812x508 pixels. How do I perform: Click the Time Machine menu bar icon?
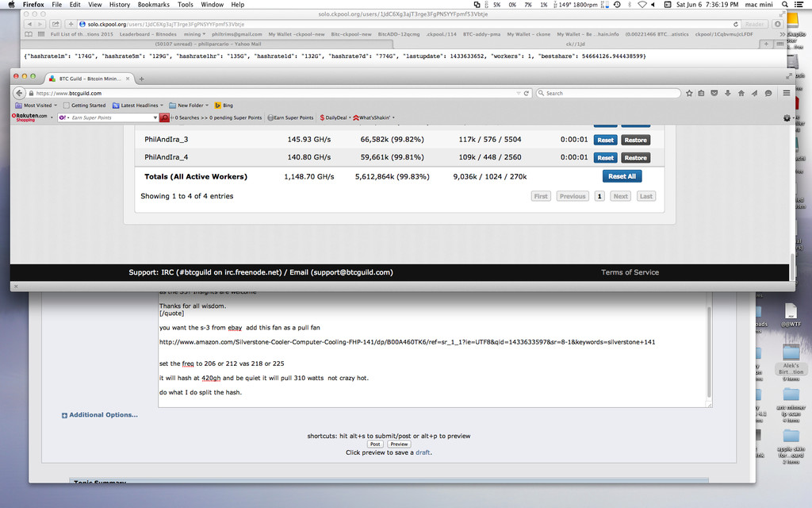pyautogui.click(x=617, y=5)
